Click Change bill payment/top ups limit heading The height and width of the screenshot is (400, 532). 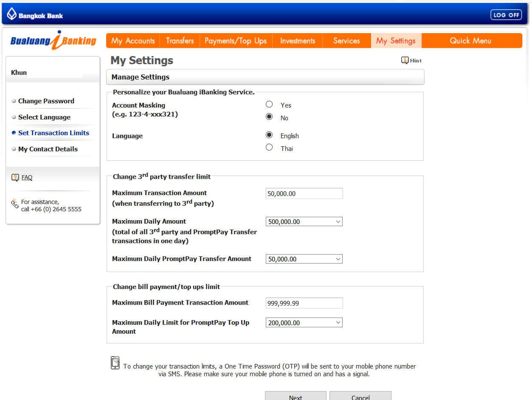(166, 287)
